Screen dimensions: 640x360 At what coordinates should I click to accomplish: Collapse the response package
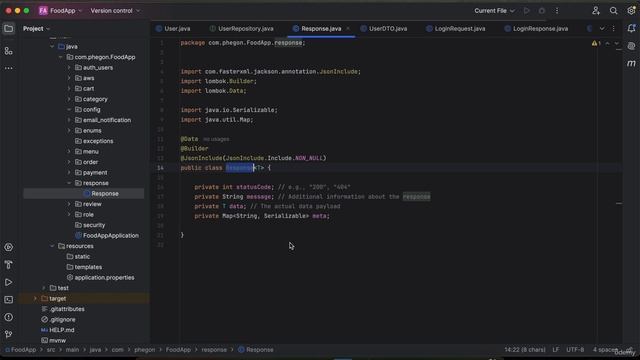point(69,183)
